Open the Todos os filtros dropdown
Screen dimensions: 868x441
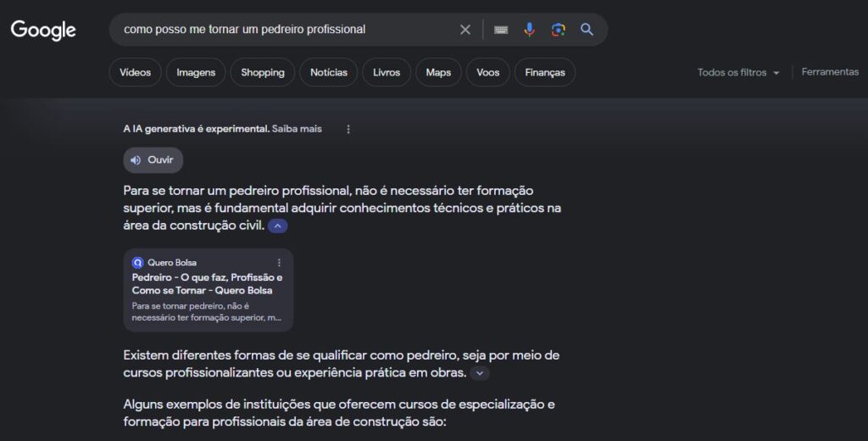tap(738, 73)
